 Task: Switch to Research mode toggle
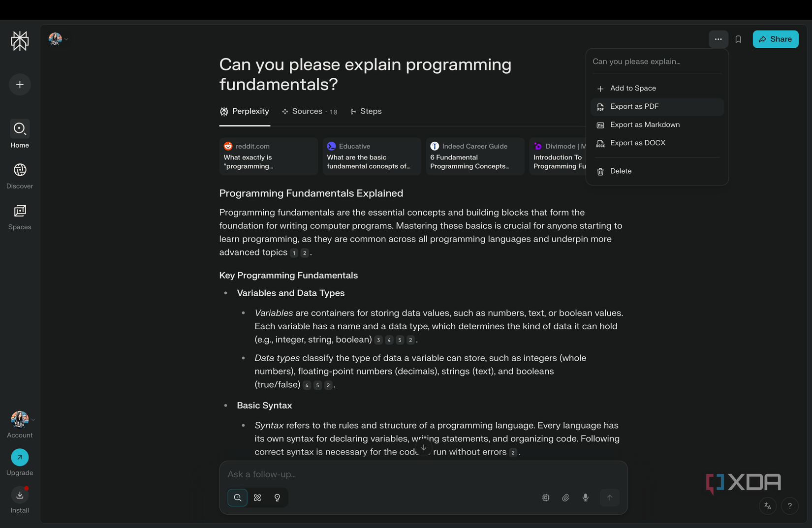pyautogui.click(x=257, y=497)
